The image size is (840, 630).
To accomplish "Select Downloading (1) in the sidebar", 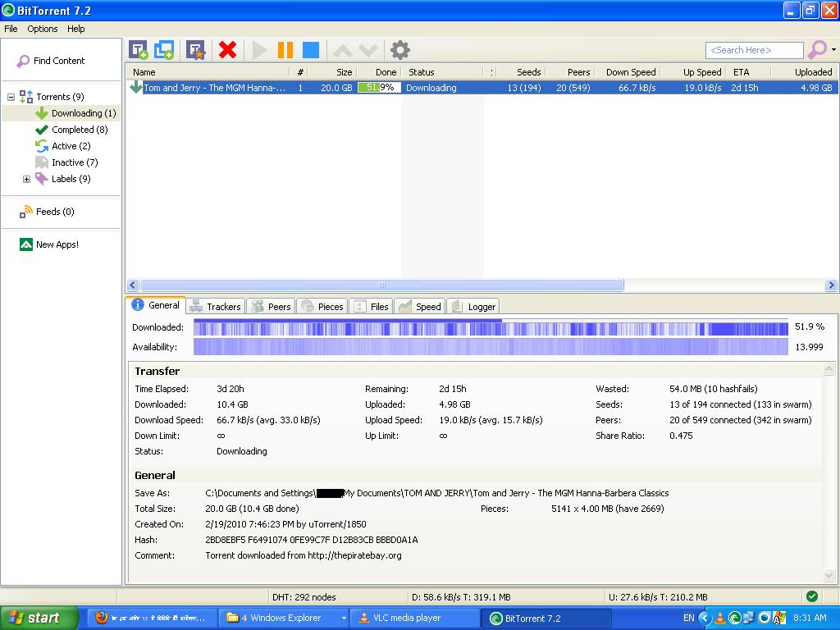I will (x=75, y=113).
